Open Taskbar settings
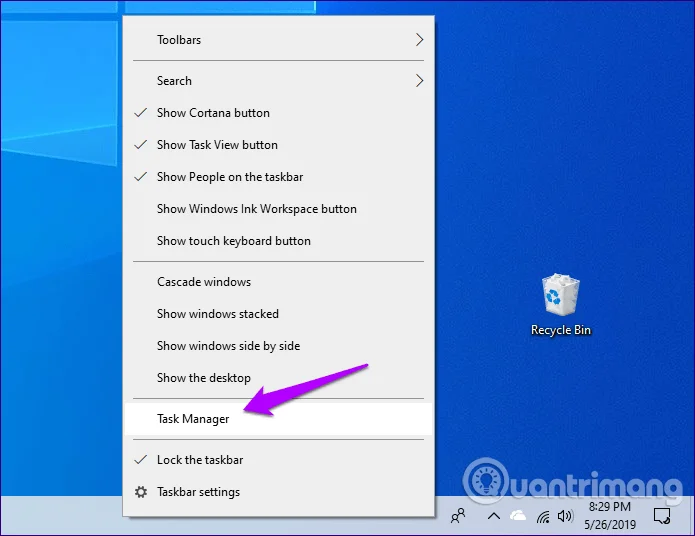This screenshot has height=536, width=695. point(278,492)
